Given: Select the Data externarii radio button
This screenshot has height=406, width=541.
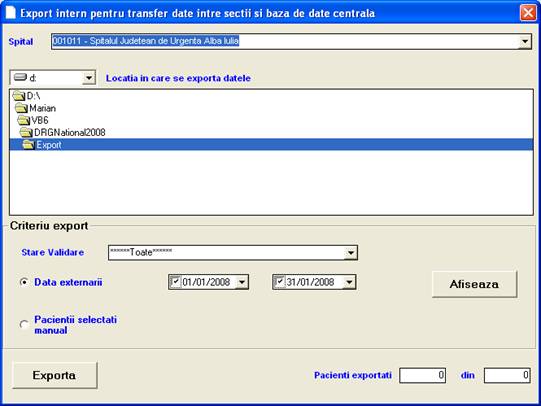Looking at the screenshot, I should pos(24,282).
